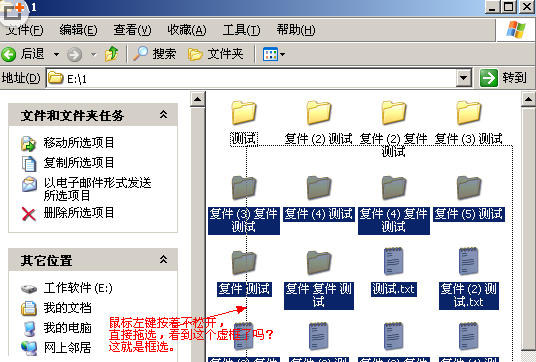Open 工作软件 (E:) drive link

(78, 288)
